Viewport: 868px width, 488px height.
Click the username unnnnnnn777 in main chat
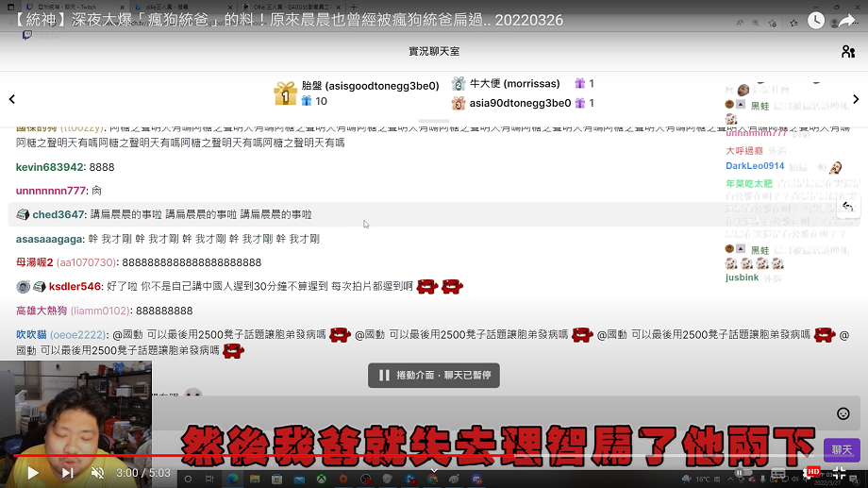pos(51,191)
